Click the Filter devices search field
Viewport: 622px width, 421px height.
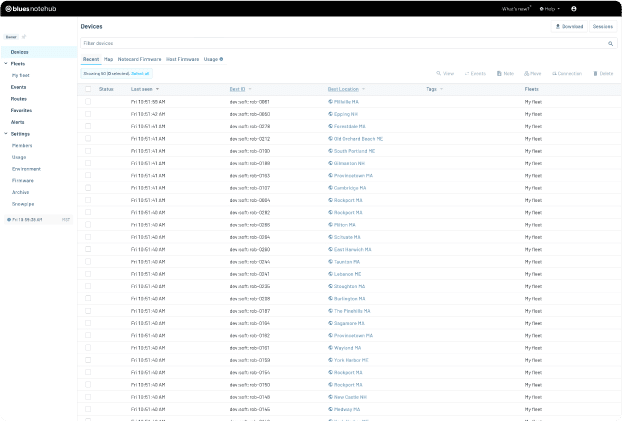[x=340, y=44]
